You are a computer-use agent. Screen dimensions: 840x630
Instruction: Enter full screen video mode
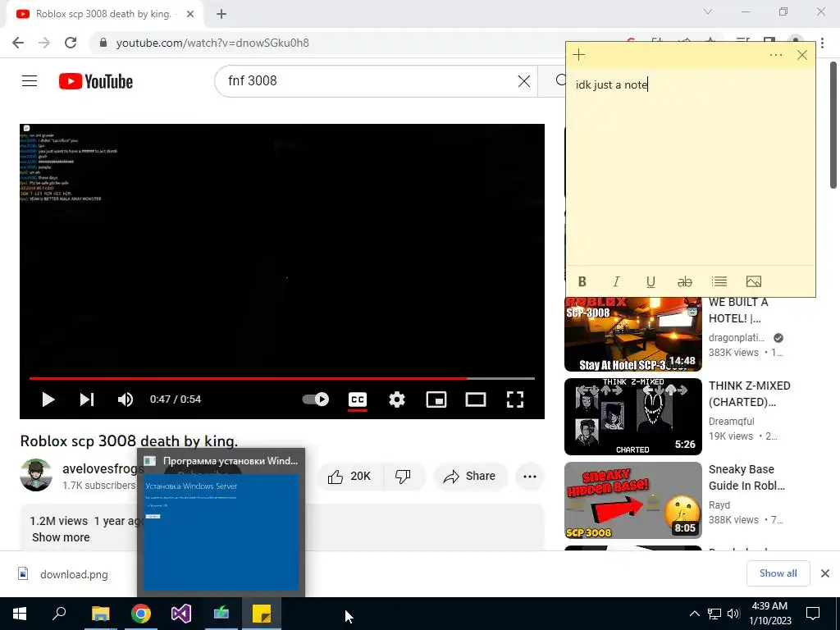point(515,399)
